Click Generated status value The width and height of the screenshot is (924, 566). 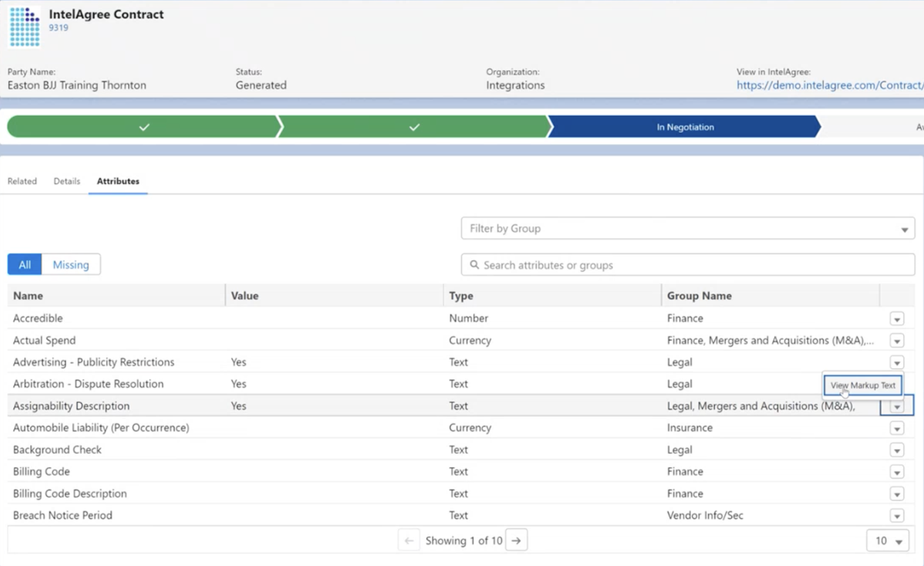tap(261, 85)
